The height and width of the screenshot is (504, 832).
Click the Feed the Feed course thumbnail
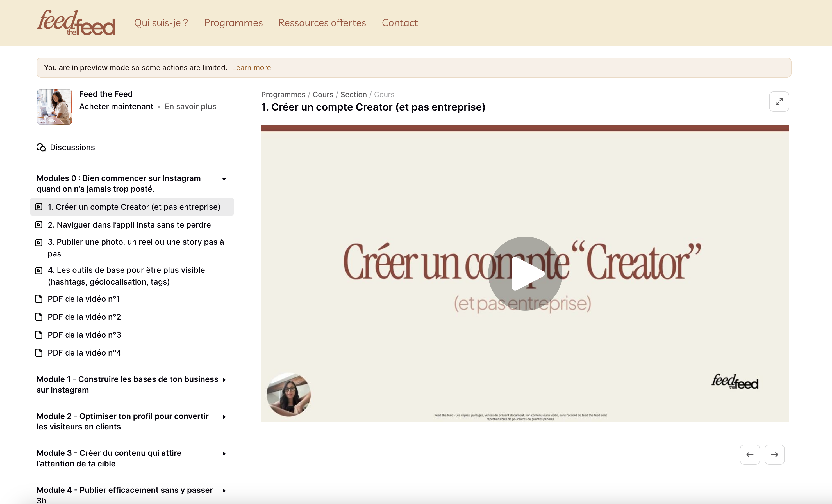click(54, 107)
